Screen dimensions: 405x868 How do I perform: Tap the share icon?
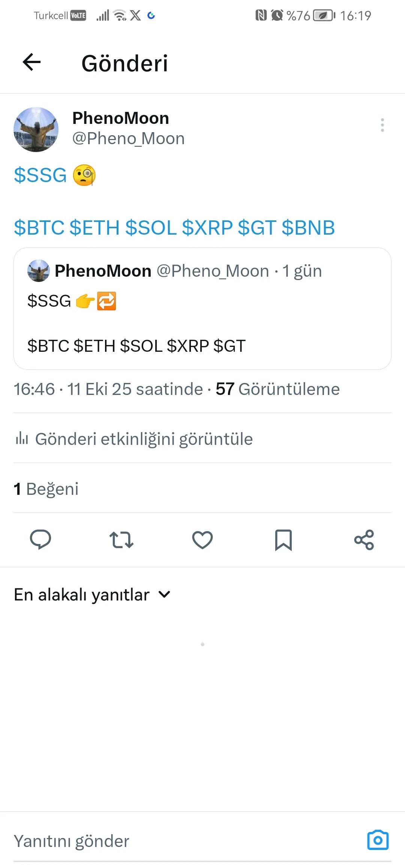pos(364,540)
